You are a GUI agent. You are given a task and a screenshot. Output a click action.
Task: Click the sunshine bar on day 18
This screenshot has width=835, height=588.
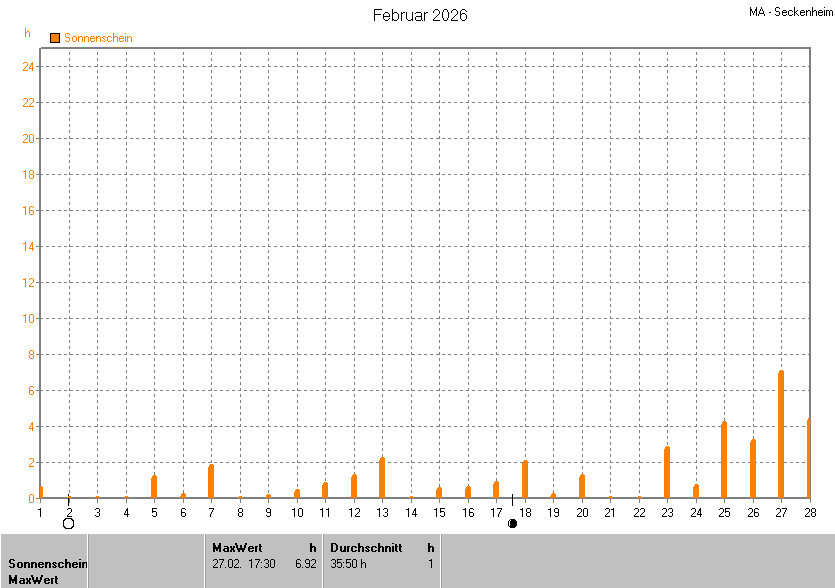(x=525, y=479)
